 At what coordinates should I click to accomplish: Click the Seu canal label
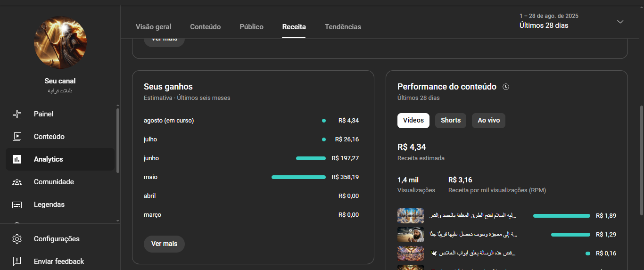tap(60, 81)
